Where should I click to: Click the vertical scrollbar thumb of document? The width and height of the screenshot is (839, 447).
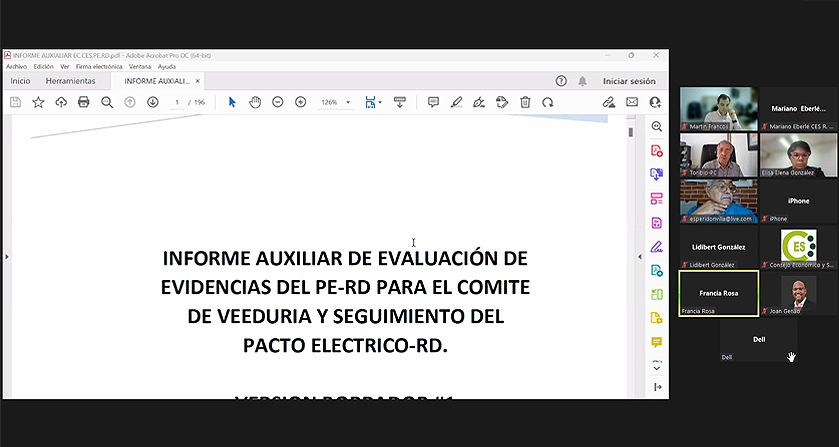click(631, 132)
